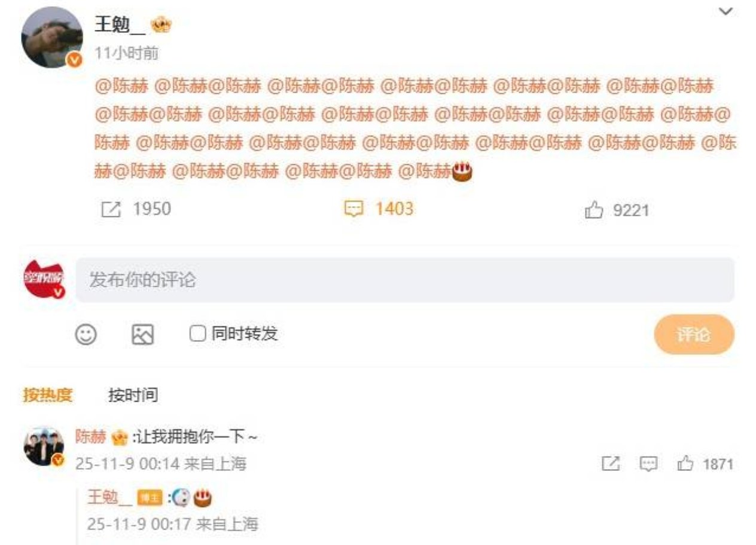This screenshot has width=756, height=545.
Task: Open the emoji picker smiley icon
Action: 86,334
